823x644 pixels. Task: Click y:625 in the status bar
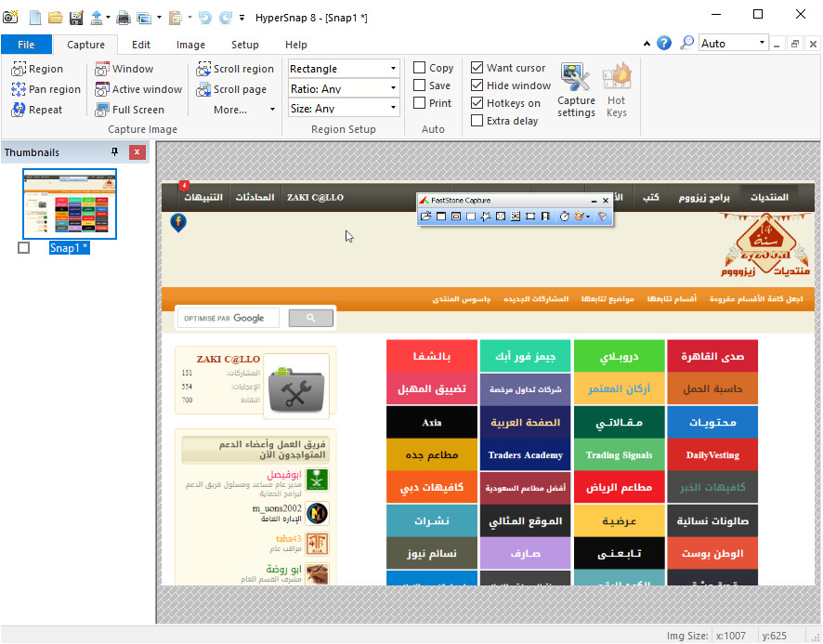(x=774, y=636)
